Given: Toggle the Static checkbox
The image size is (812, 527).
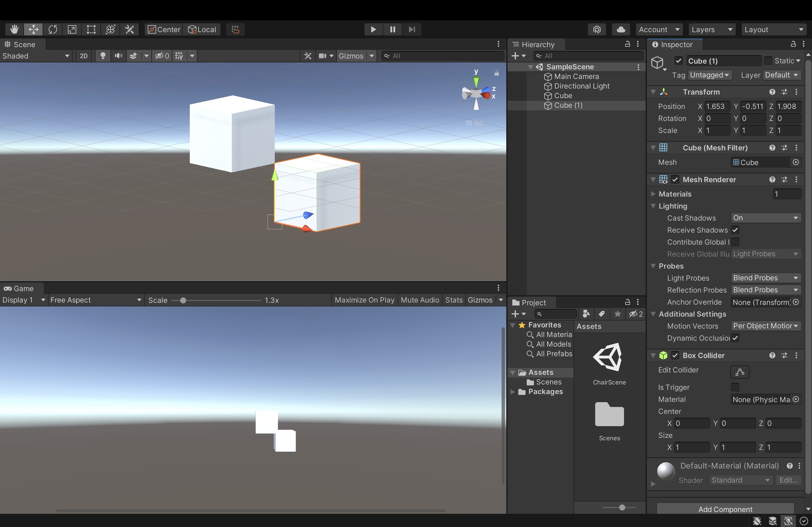Looking at the screenshot, I should coord(768,61).
